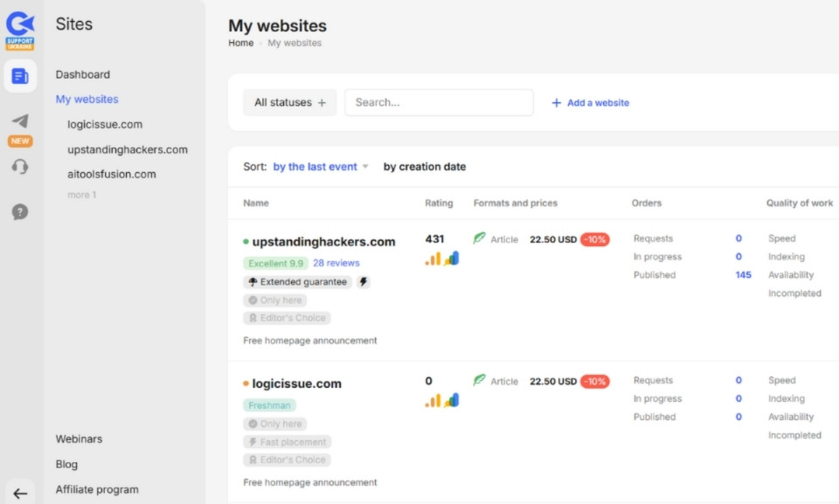Open the All statuses filter dropdown
The width and height of the screenshot is (839, 504).
tap(290, 102)
